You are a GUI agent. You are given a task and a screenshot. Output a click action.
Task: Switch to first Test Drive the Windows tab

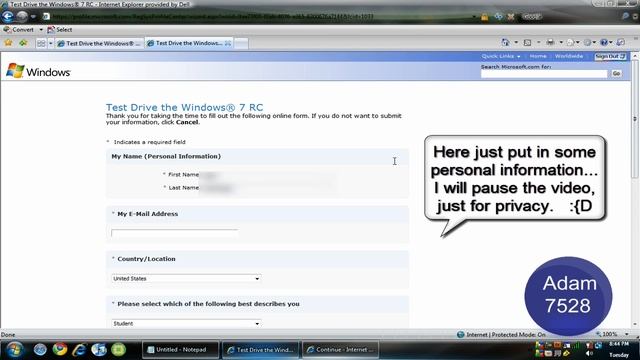[99, 43]
